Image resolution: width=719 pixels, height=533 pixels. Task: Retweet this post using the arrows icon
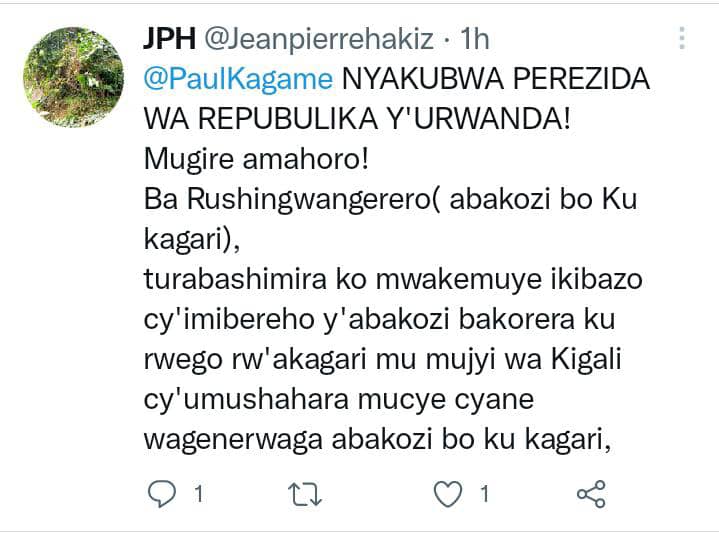tap(305, 494)
